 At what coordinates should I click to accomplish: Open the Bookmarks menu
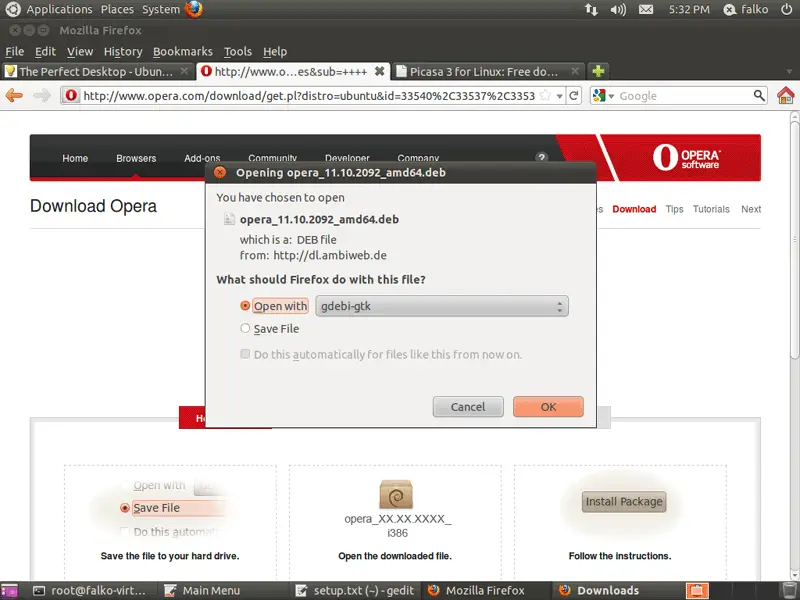coord(182,51)
